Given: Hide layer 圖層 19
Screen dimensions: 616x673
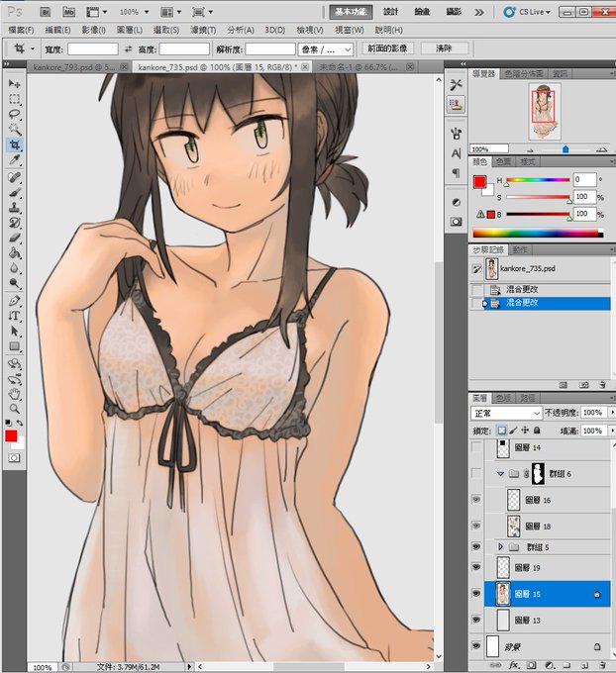Looking at the screenshot, I should tap(476, 567).
